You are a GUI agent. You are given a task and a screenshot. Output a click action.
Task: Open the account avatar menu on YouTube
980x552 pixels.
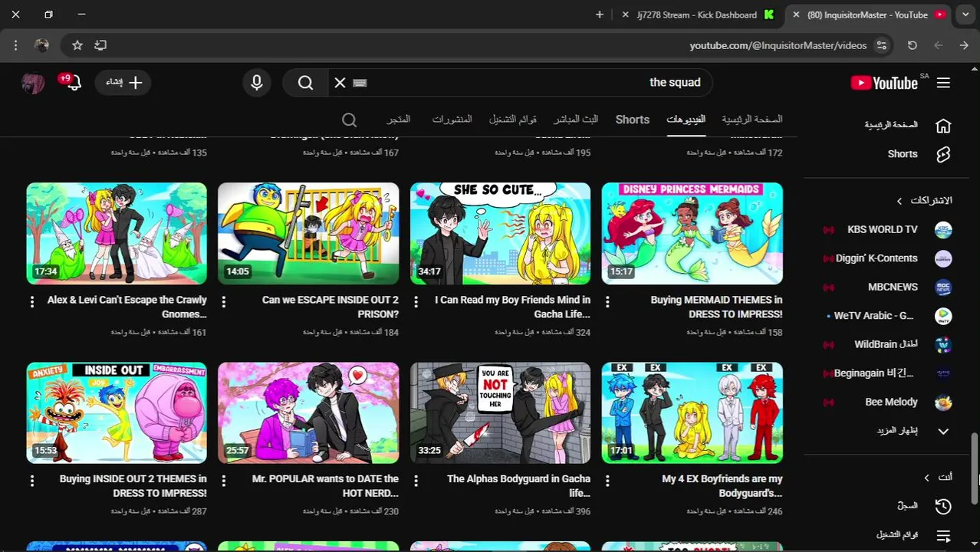[x=33, y=83]
